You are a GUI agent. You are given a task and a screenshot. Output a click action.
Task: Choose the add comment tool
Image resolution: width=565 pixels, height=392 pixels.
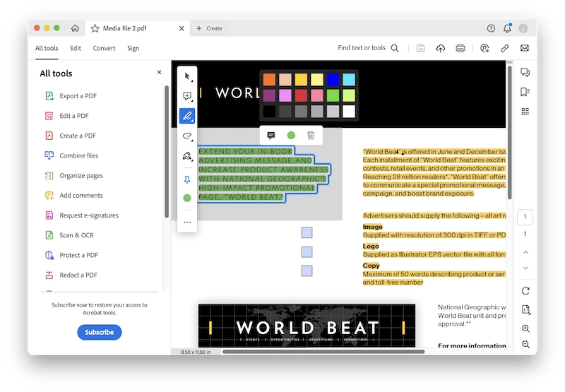[x=187, y=96]
